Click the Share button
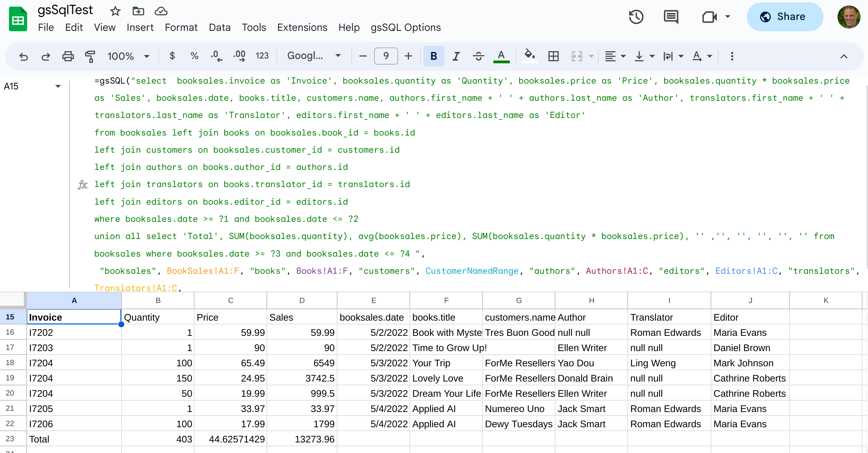868x453 pixels. (785, 17)
